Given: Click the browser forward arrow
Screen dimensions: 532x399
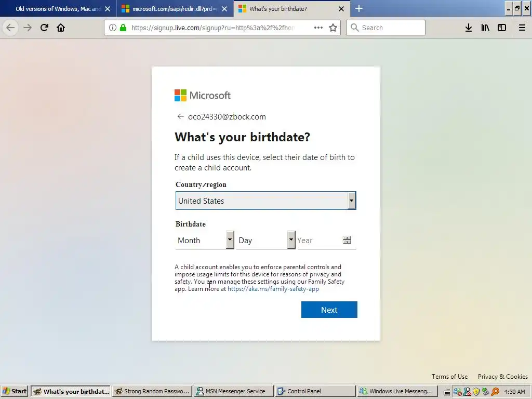Looking at the screenshot, I should click(x=28, y=28).
